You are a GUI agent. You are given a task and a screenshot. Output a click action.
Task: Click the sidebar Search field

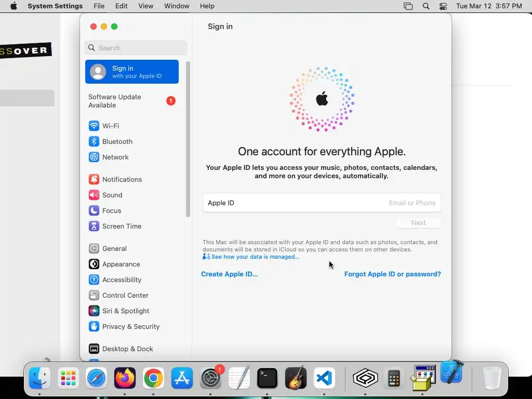click(x=136, y=48)
